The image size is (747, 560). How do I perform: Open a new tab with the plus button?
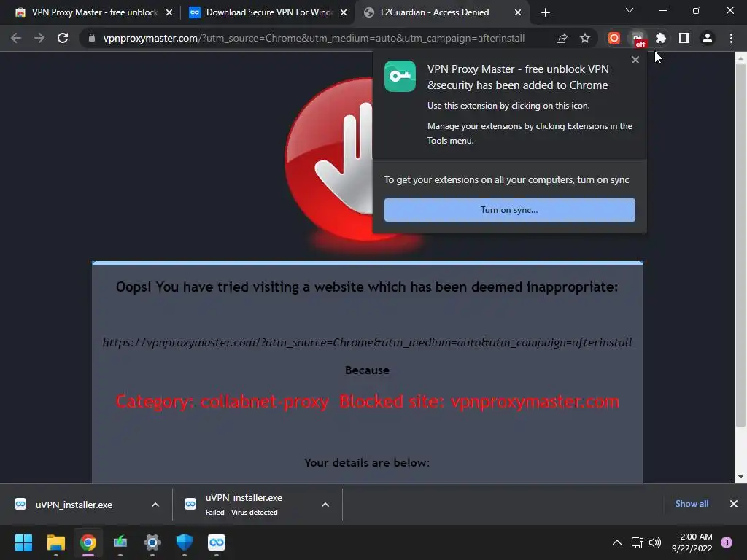(x=546, y=12)
